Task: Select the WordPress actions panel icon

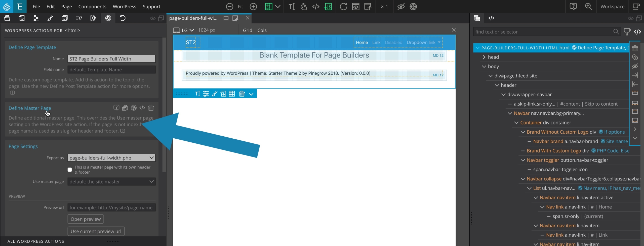Action: point(108,18)
